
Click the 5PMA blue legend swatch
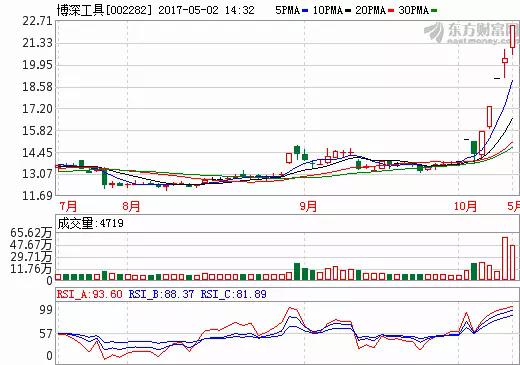pos(305,10)
